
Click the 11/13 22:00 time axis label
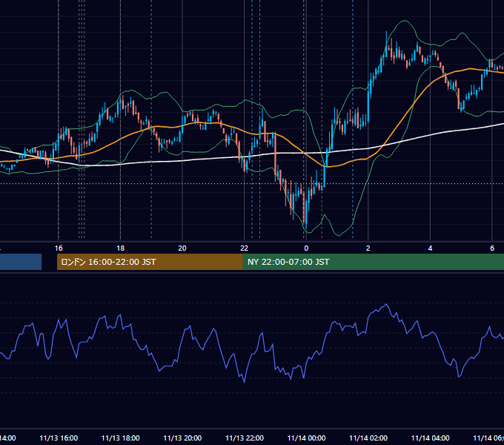click(x=245, y=438)
